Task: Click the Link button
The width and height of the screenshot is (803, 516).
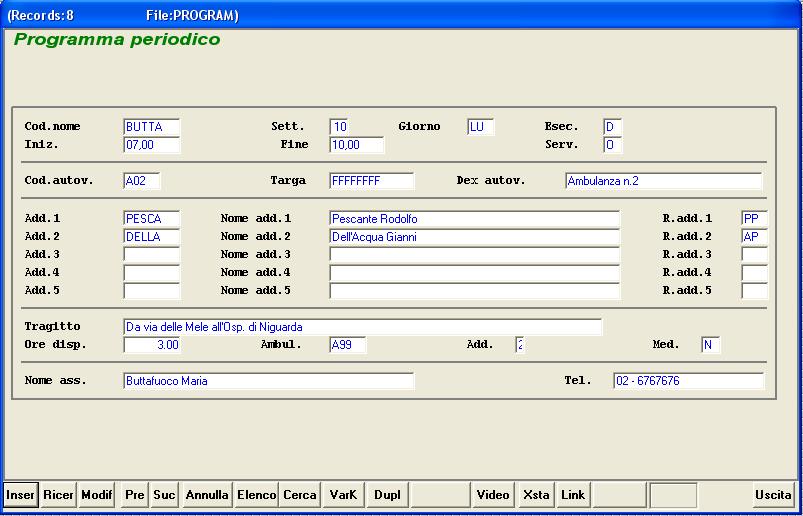Action: 573,495
